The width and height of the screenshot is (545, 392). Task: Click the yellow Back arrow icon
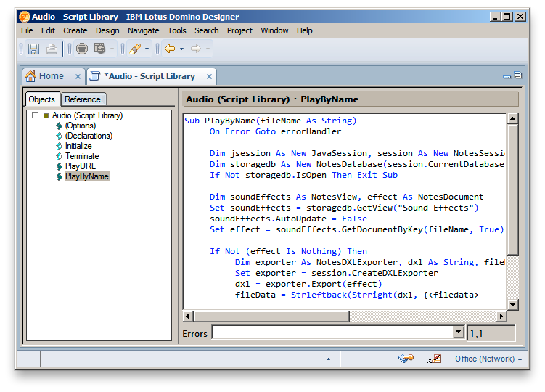coord(170,49)
